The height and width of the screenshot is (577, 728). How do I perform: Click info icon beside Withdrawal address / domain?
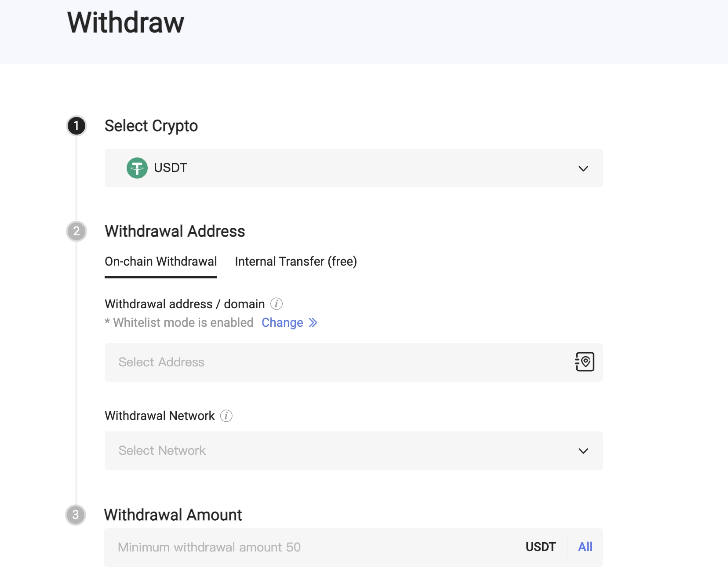(x=277, y=304)
